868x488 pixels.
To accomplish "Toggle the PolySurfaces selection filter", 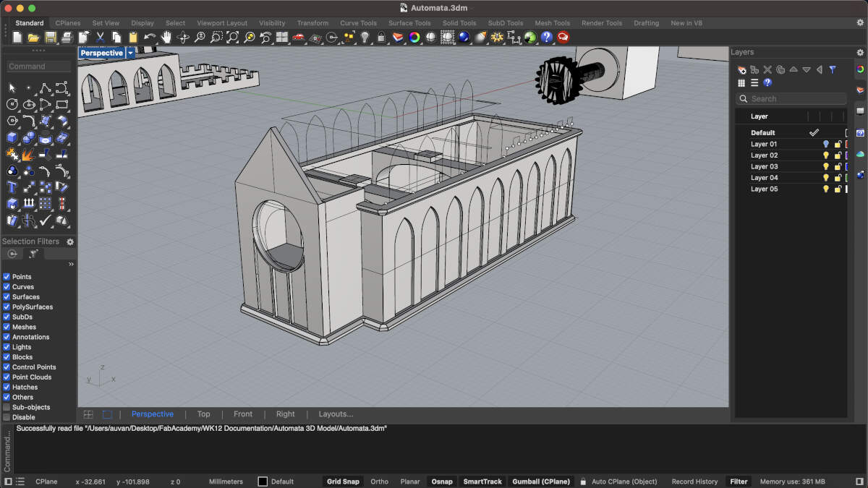I will (7, 307).
